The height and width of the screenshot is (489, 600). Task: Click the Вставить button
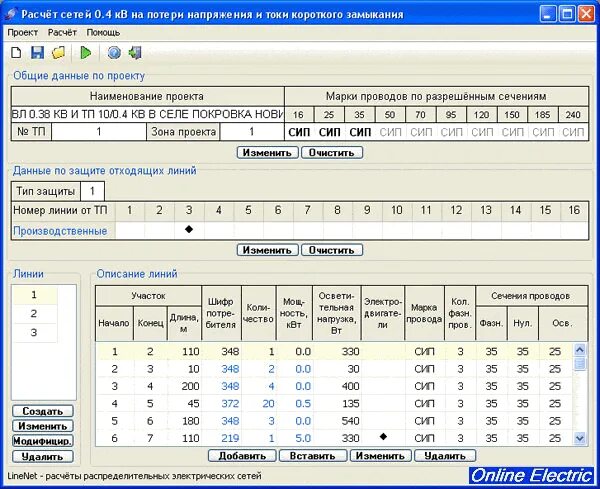[x=313, y=456]
